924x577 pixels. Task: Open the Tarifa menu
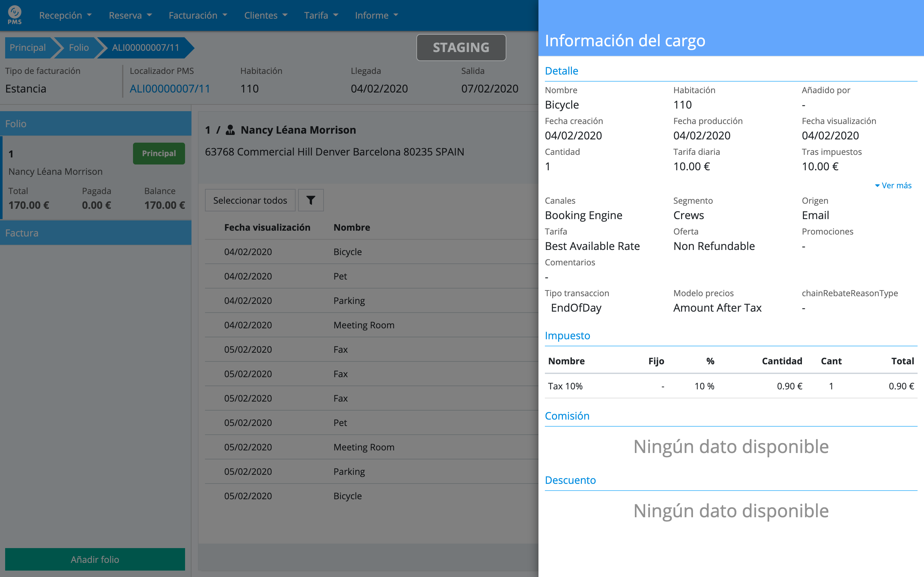tap(321, 15)
